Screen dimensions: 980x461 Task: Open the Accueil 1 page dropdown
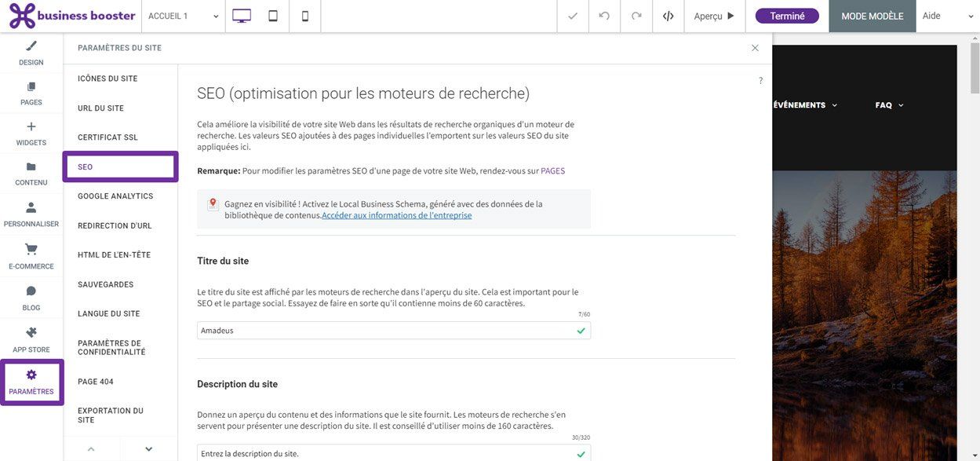pos(184,16)
